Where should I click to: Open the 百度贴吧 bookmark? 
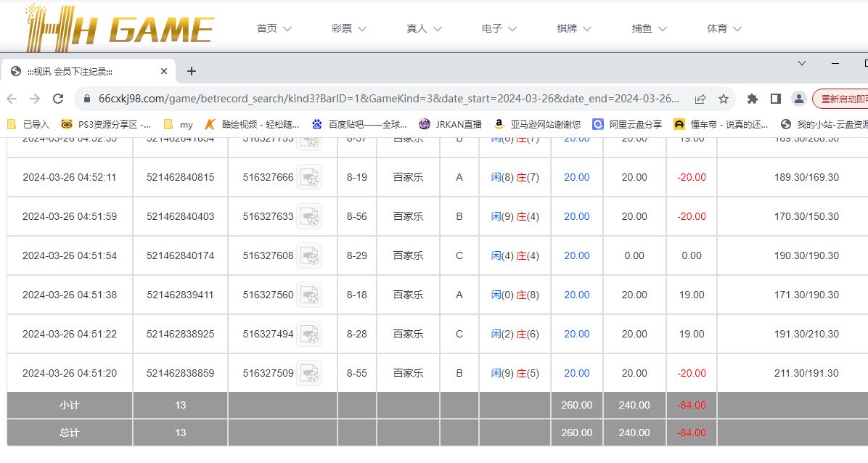[x=359, y=124]
